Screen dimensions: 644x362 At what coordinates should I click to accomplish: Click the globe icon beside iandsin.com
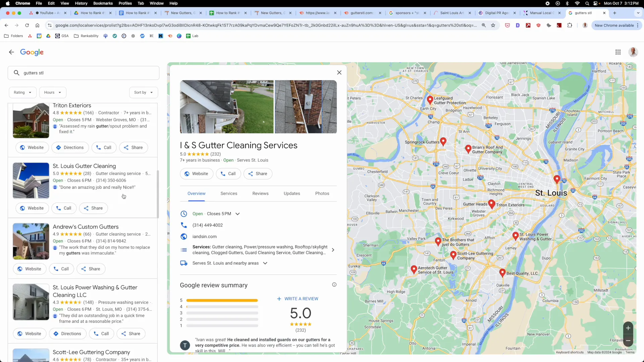(184, 237)
